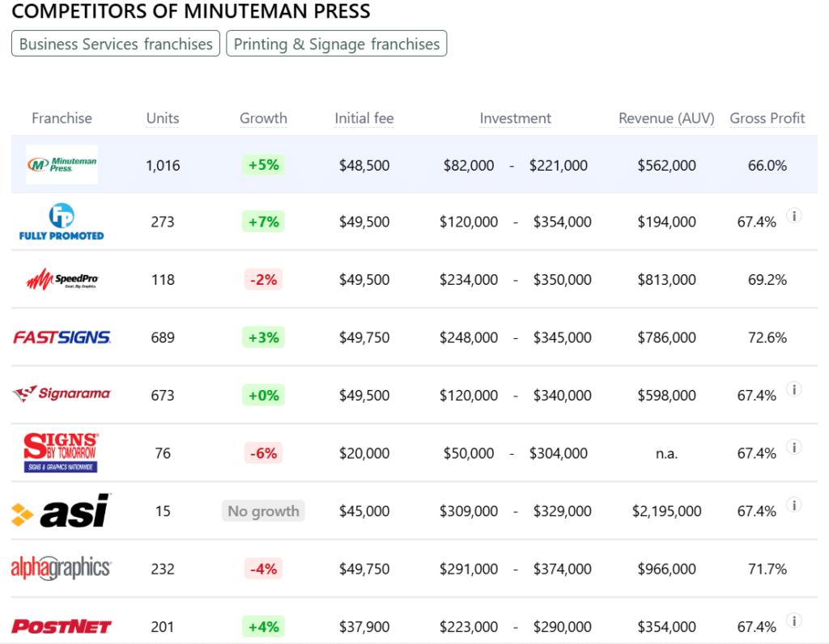Viewport: 829px width, 644px height.
Task: Select the 689 units cell
Action: 163,337
